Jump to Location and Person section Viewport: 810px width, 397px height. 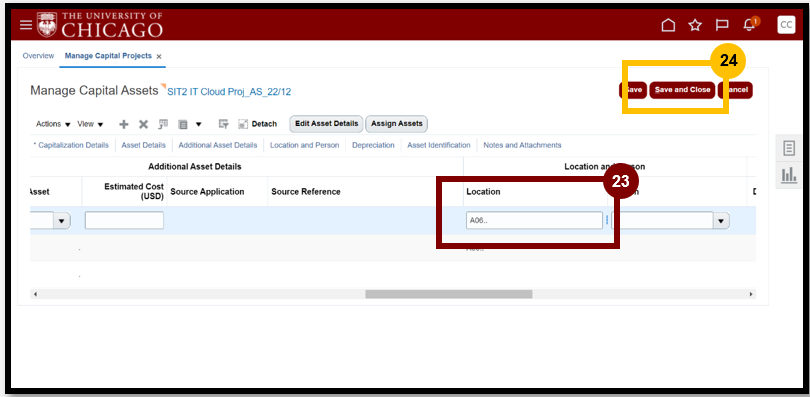click(x=304, y=145)
